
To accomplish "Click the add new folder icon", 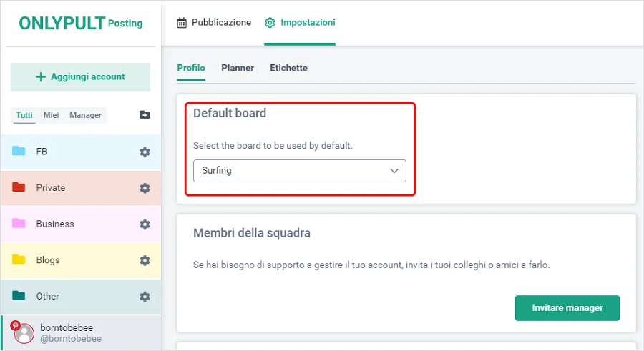I will coord(145,115).
